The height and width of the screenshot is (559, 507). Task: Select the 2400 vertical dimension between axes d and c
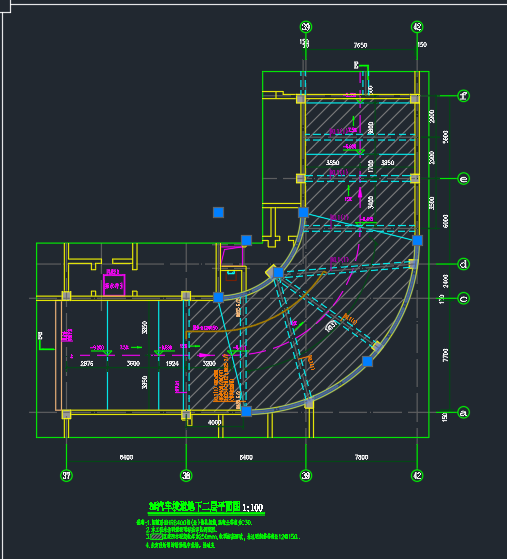(445, 281)
